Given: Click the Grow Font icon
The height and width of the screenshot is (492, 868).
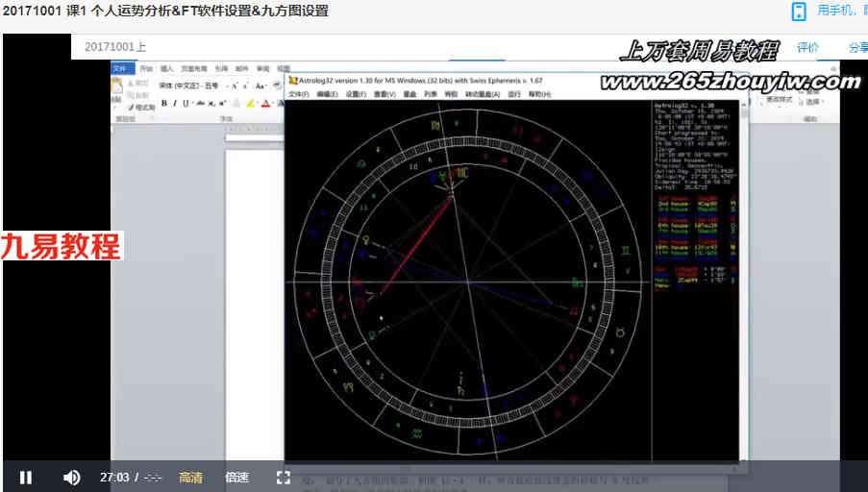Looking at the screenshot, I should [x=235, y=86].
